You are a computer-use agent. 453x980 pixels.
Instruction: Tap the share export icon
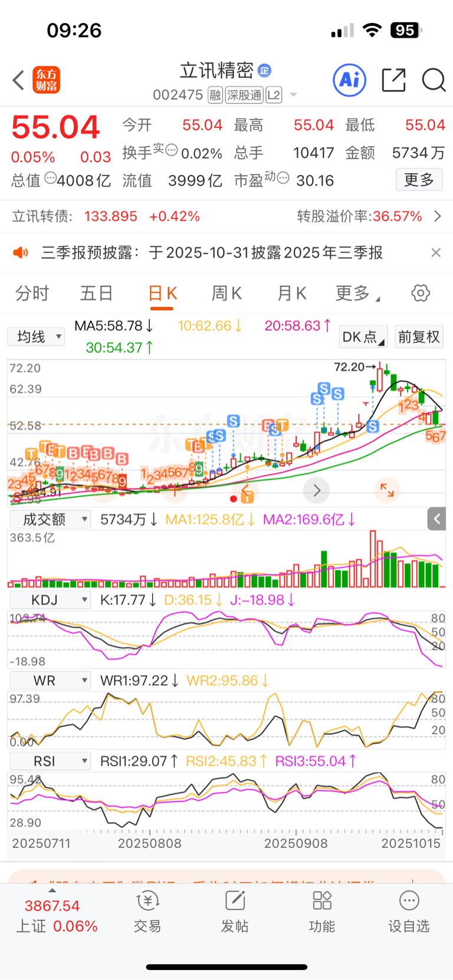tap(393, 80)
